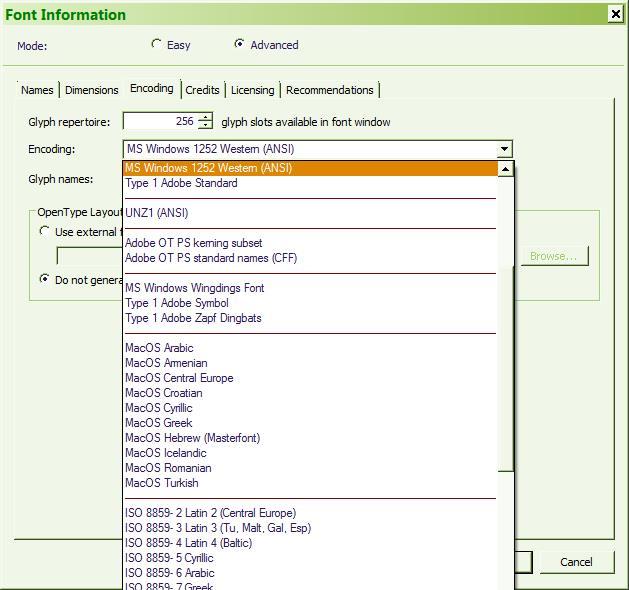The height and width of the screenshot is (590, 629).
Task: Select MacOS Icelandic encoding
Action: [x=310, y=453]
